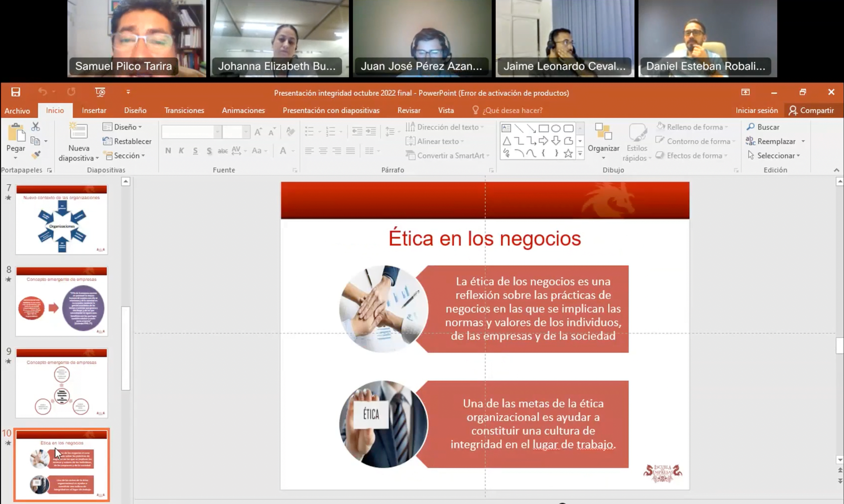The height and width of the screenshot is (504, 844).
Task: Toggle italic K formatting button
Action: (181, 151)
